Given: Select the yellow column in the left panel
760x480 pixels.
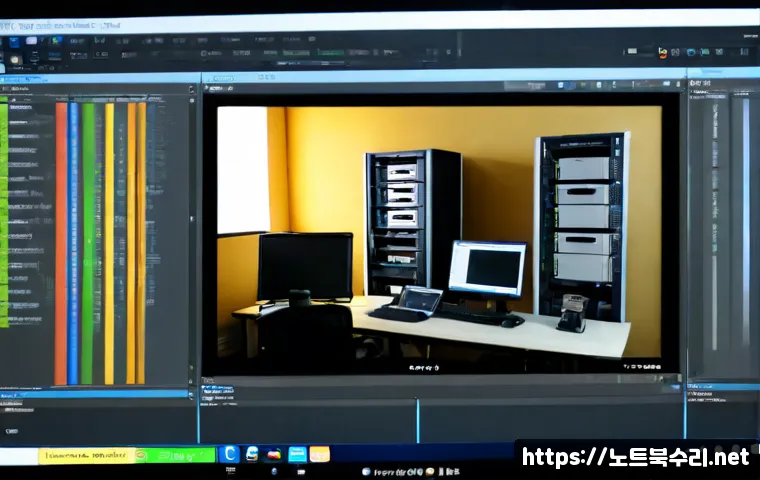Looking at the screenshot, I should coord(110,243).
